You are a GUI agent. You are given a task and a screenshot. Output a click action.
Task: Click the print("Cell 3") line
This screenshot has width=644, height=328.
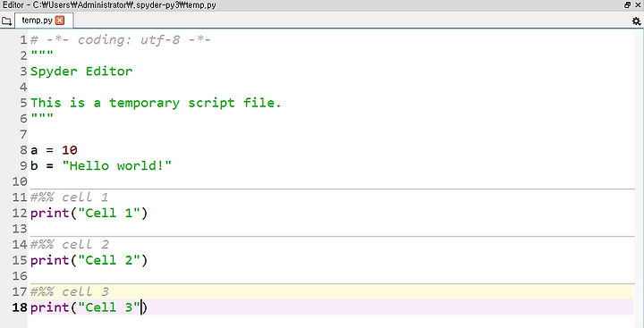89,307
